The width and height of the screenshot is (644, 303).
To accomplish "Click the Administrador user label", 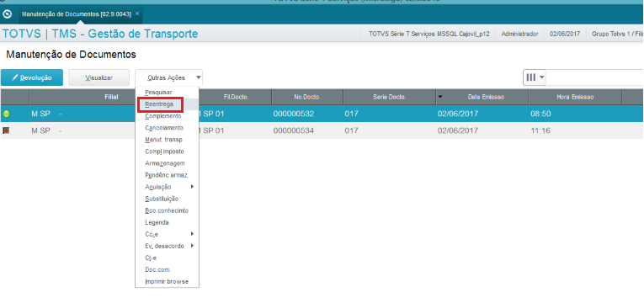I will pos(519,34).
